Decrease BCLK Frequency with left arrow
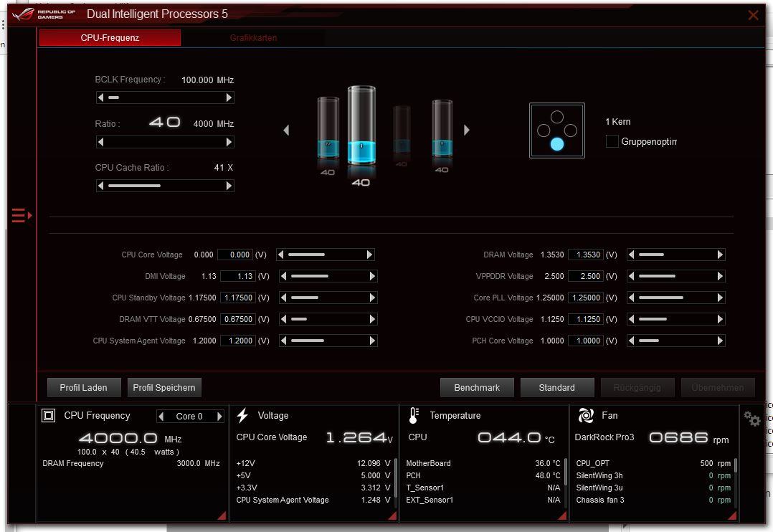Screen dimensions: 773x532 pos(101,98)
